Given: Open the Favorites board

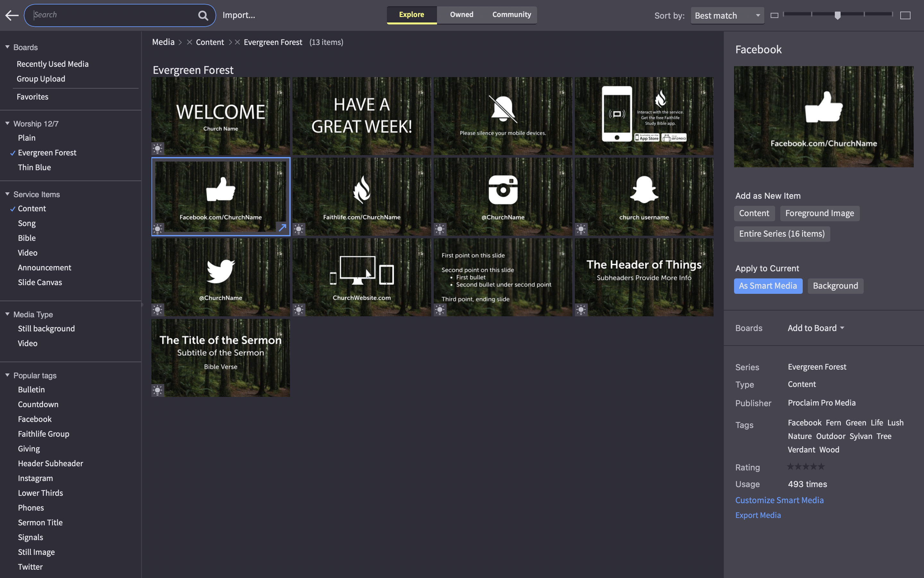Looking at the screenshot, I should (x=32, y=97).
